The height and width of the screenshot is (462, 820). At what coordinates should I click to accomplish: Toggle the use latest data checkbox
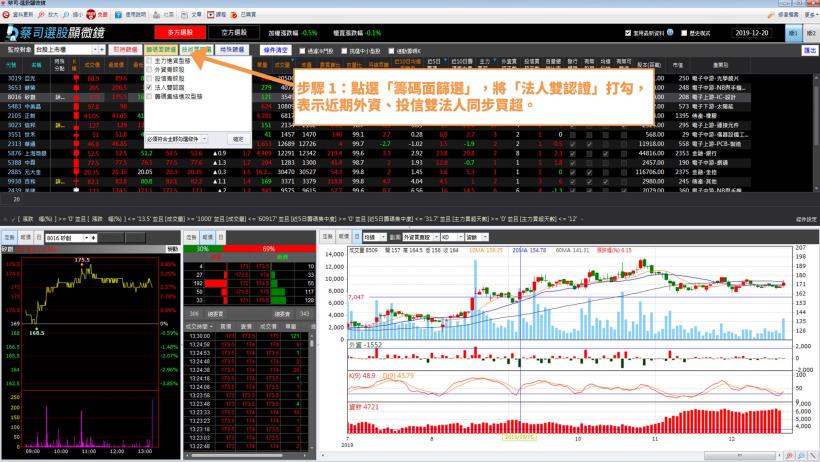click(628, 33)
